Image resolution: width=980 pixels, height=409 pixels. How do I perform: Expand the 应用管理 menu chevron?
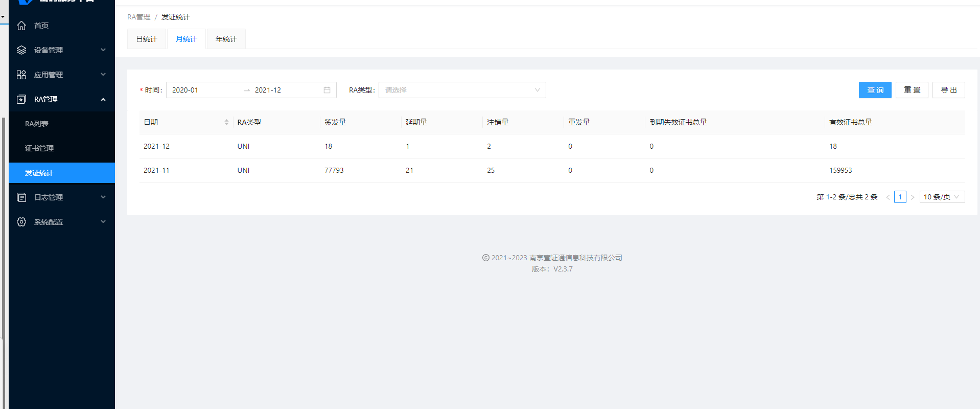point(103,75)
